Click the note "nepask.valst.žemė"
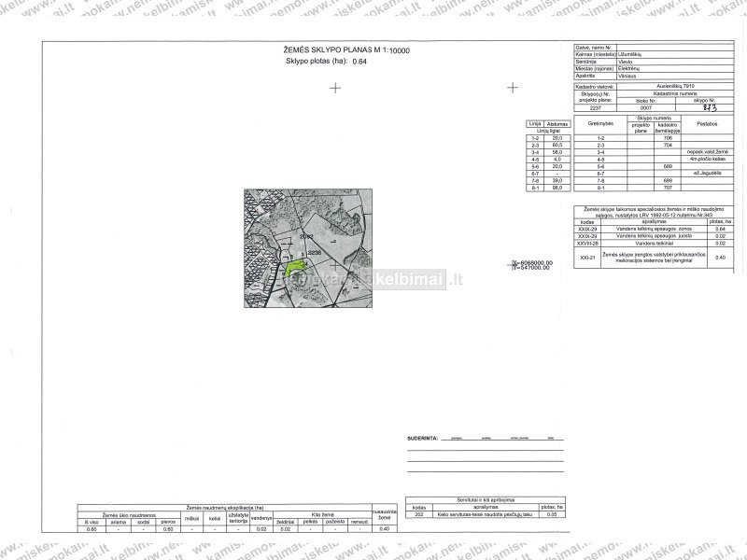This screenshot has height=560, width=747. pyautogui.click(x=708, y=152)
